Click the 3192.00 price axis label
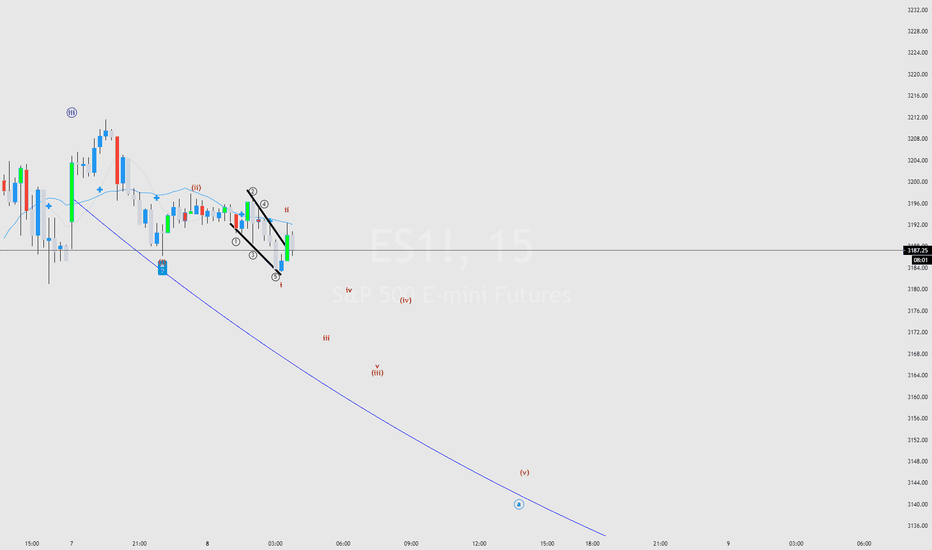 click(918, 225)
